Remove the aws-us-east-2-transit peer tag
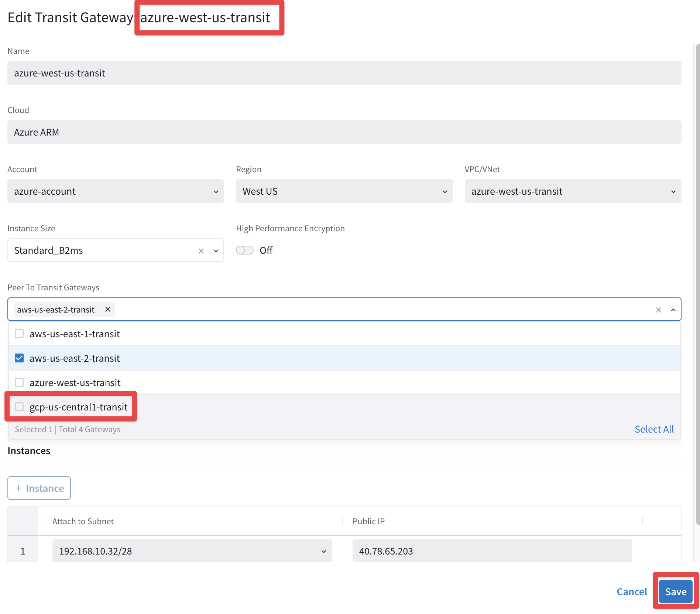The width and height of the screenshot is (700, 614). tap(108, 309)
